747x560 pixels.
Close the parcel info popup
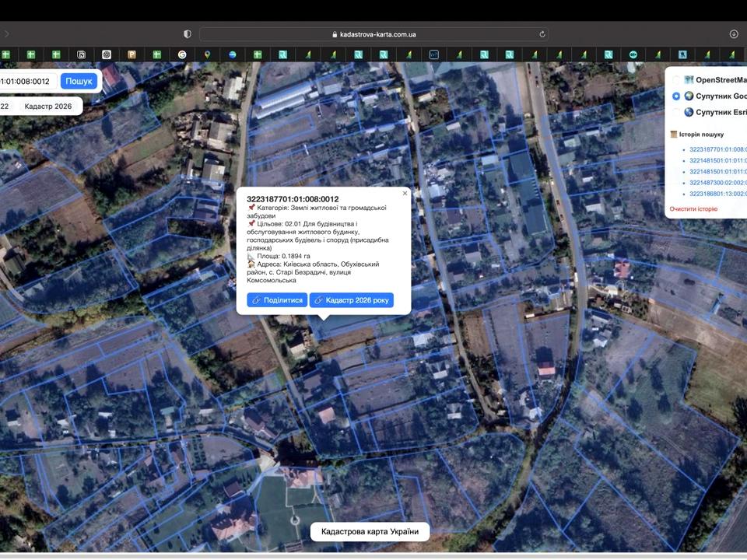coord(405,194)
